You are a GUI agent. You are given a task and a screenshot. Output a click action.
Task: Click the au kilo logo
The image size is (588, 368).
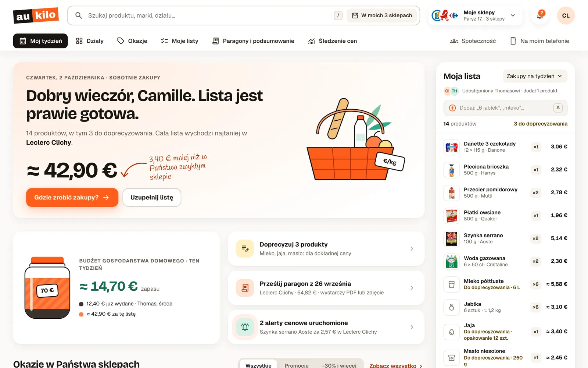click(36, 15)
